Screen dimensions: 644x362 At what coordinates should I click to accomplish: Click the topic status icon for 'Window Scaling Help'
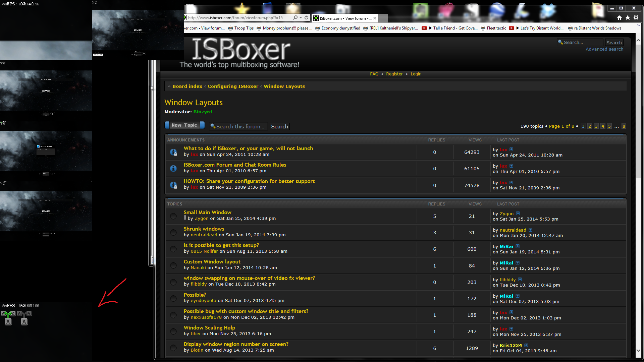click(173, 331)
